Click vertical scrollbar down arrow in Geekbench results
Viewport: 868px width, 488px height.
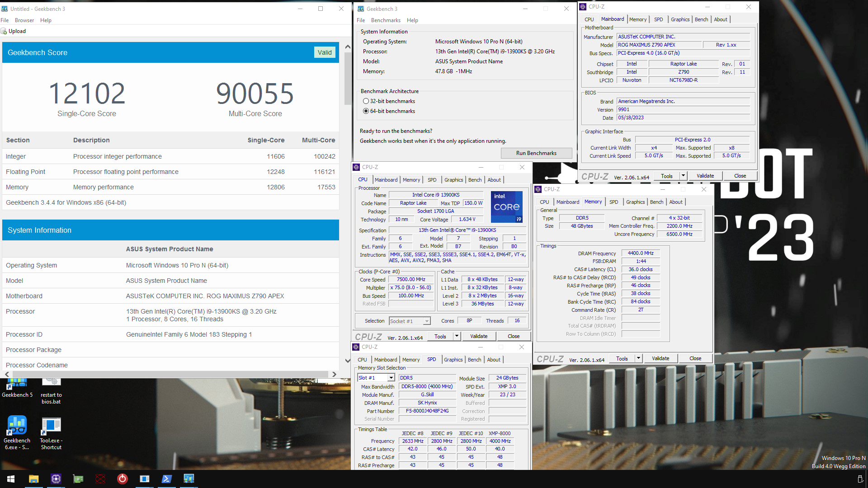click(x=348, y=361)
